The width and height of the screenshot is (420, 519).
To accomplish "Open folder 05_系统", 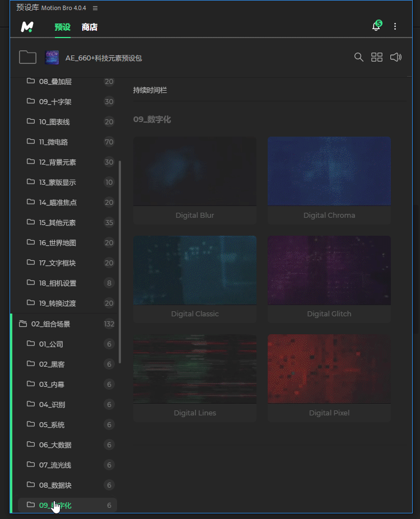I will 67,425.
